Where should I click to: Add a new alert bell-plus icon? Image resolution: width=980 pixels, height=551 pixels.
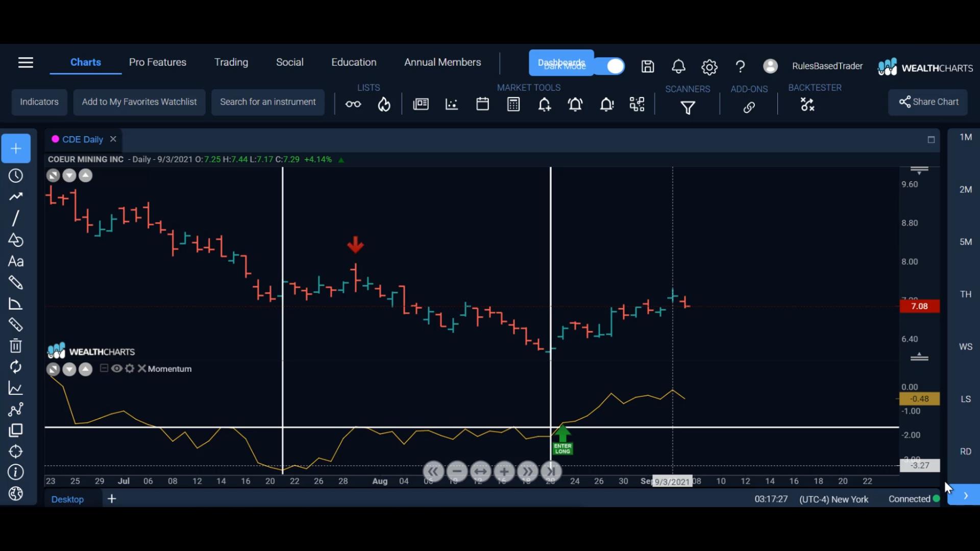pyautogui.click(x=544, y=105)
